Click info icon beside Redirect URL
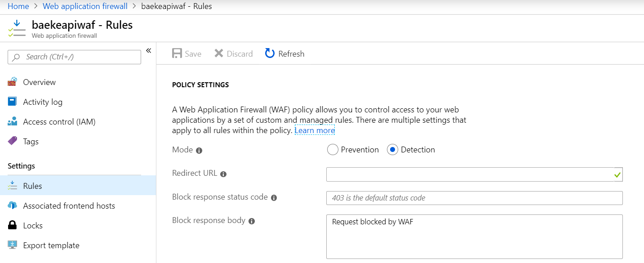Viewport: 644px width, 263px height. coord(223,174)
